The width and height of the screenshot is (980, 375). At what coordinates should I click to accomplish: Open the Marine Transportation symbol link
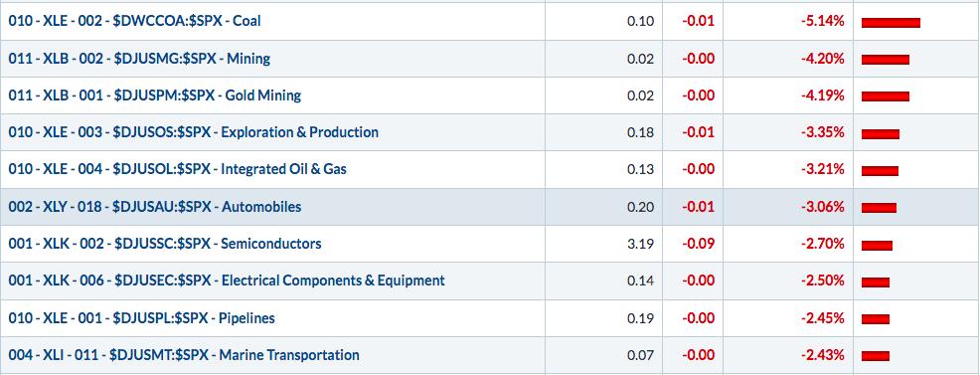(184, 355)
